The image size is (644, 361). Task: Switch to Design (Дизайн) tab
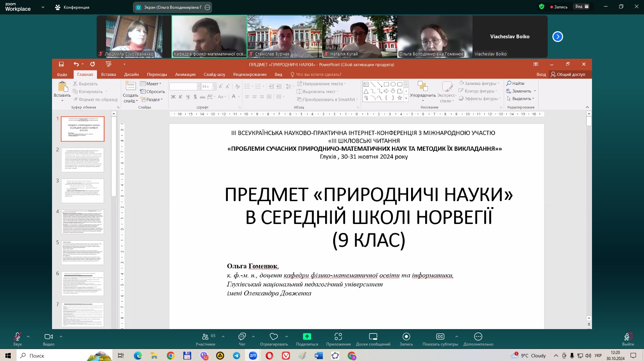tap(132, 75)
